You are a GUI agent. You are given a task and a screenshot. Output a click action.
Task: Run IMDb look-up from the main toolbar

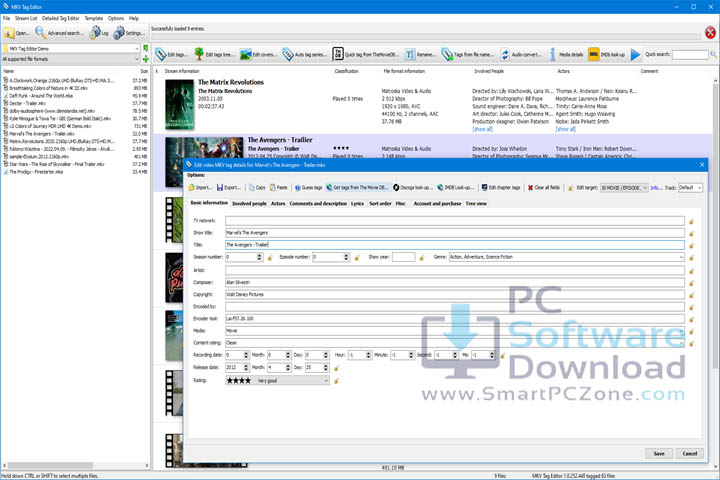click(607, 55)
